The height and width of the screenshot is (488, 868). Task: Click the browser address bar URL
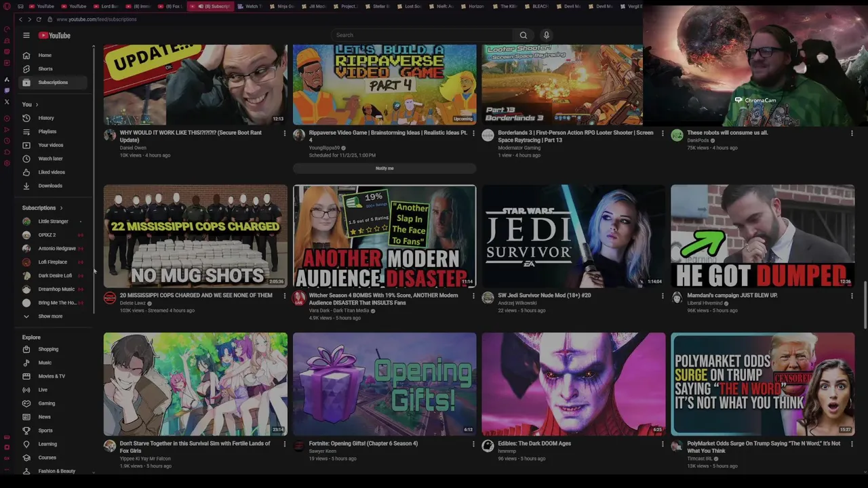pyautogui.click(x=96, y=20)
